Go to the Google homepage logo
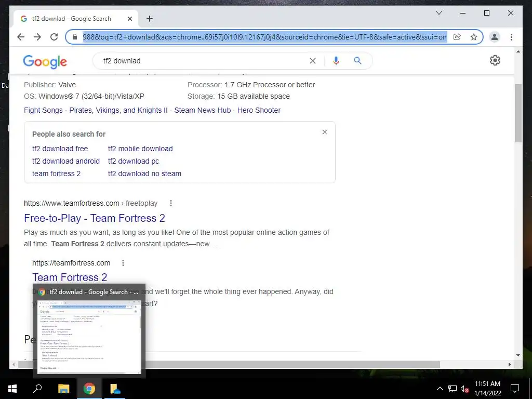 point(45,62)
